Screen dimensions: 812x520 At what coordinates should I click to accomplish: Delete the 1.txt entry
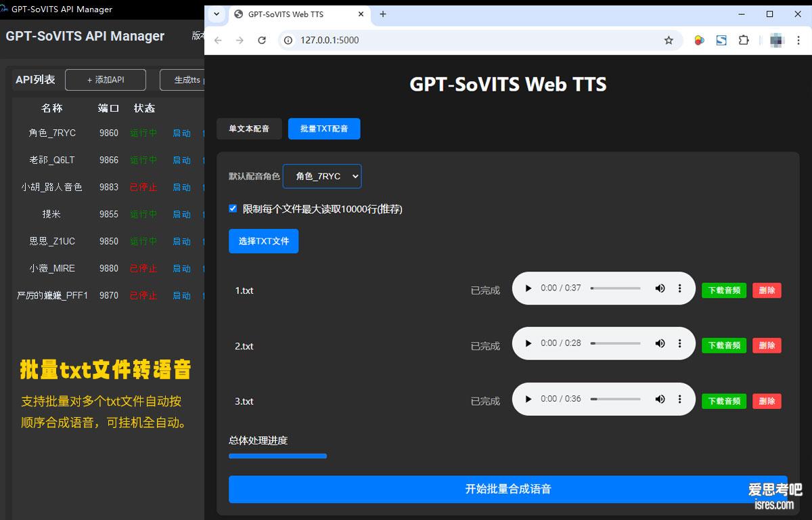(x=767, y=290)
